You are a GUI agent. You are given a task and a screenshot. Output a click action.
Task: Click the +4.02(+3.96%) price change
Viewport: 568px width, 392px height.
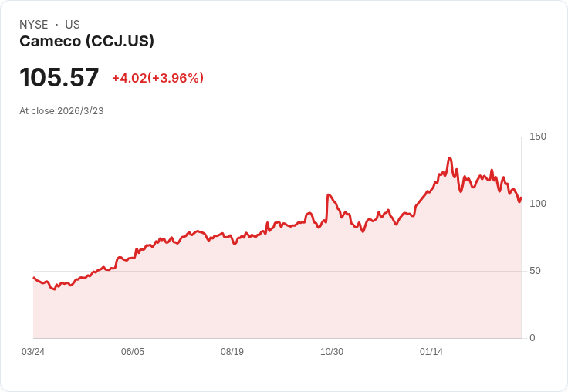click(x=157, y=78)
